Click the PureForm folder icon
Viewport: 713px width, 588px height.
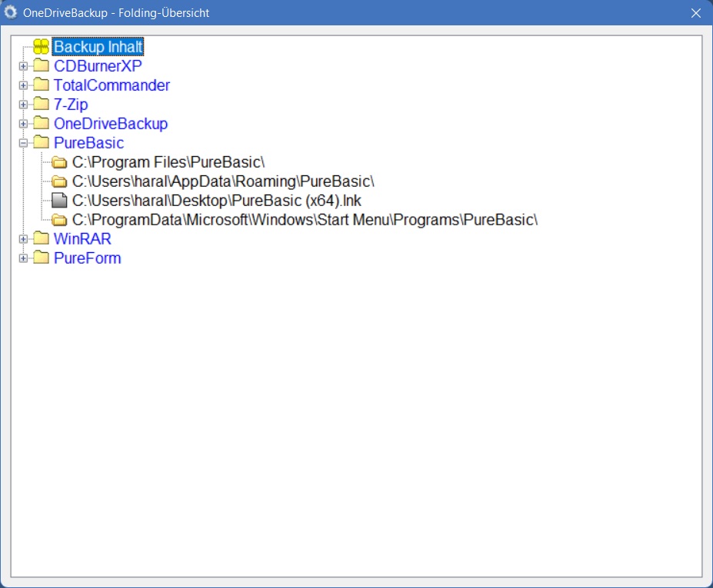pos(42,257)
